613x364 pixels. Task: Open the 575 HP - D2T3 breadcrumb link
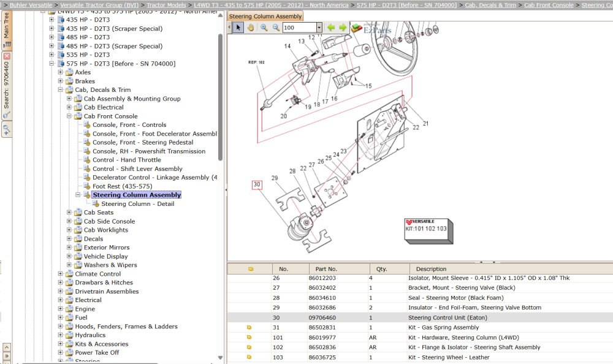click(406, 5)
